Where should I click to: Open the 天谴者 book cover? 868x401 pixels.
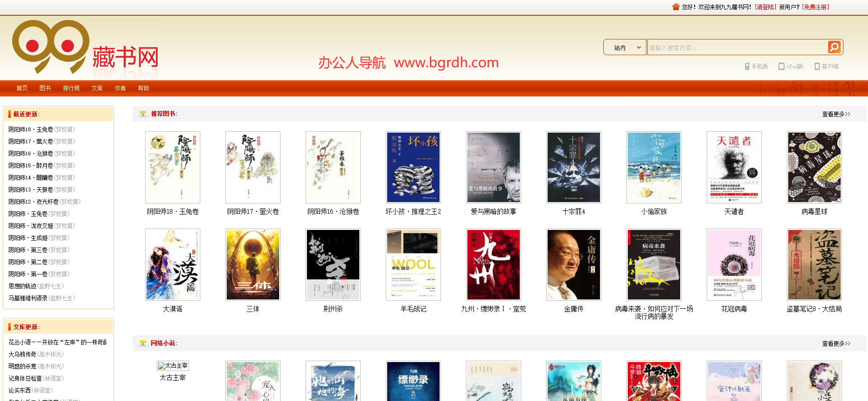tap(734, 167)
